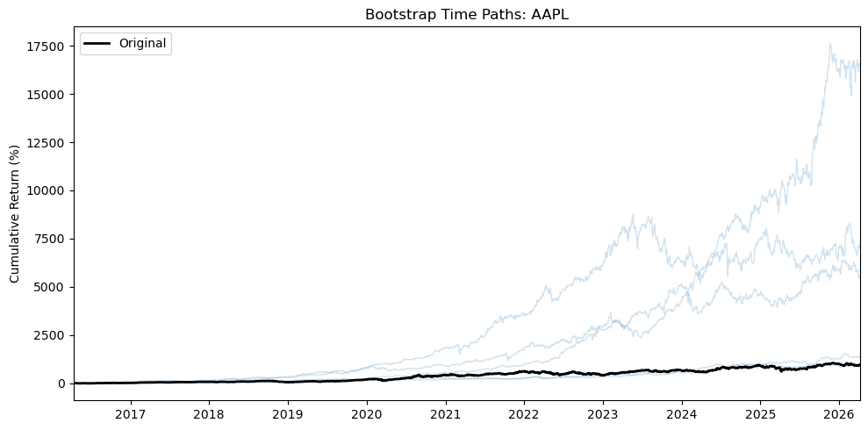Click the 2023 x-axis tick label
The width and height of the screenshot is (868, 430).
click(603, 412)
